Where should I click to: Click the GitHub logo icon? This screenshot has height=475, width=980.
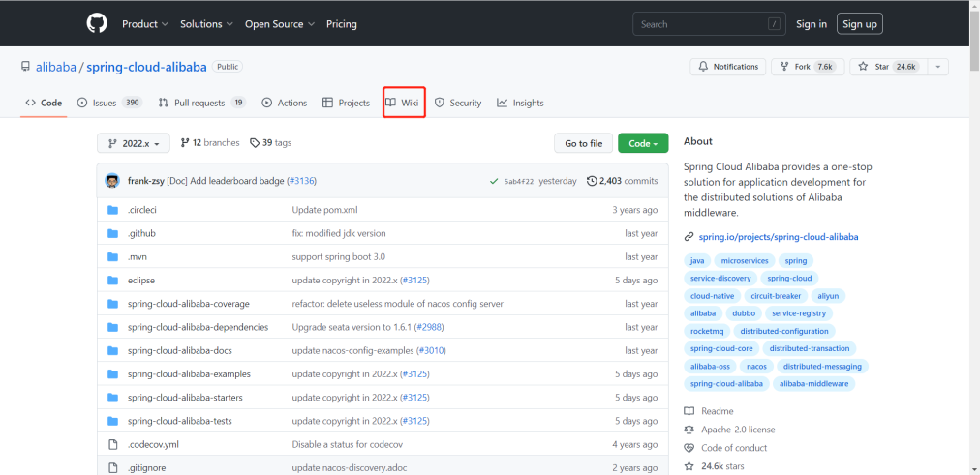[97, 24]
